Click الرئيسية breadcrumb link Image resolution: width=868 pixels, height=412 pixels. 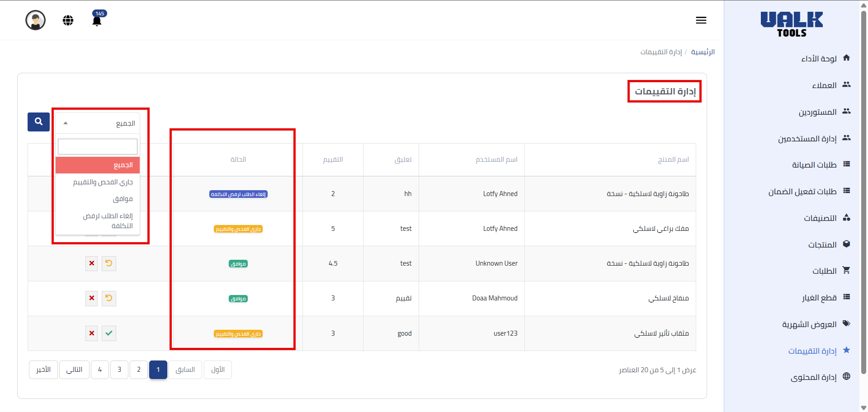[703, 52]
